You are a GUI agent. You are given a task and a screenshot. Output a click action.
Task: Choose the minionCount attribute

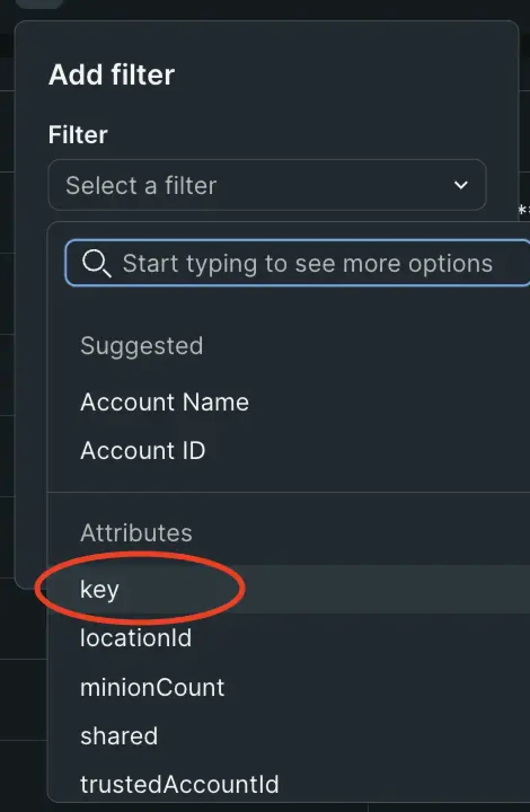(x=152, y=687)
